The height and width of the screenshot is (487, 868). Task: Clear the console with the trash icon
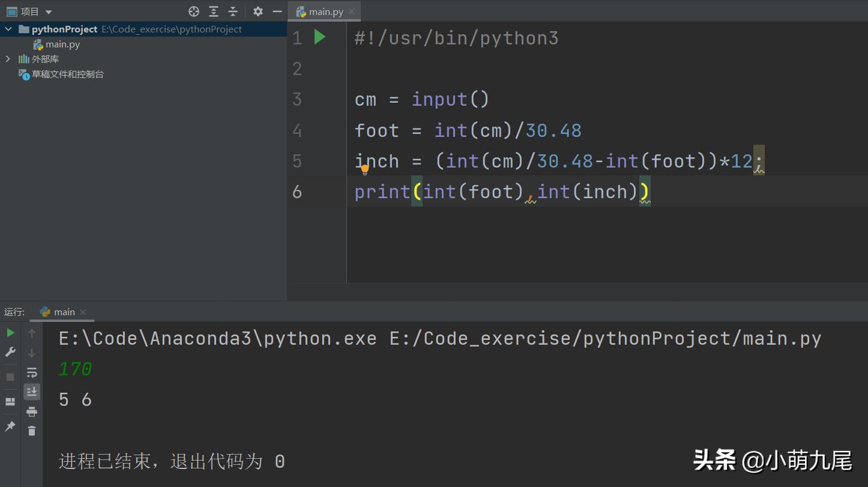(32, 431)
